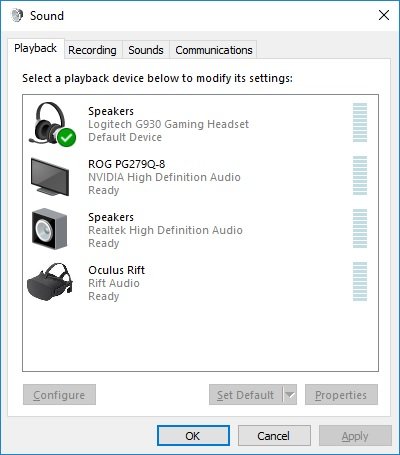Switch to the Recording tab
Screen dimensions: 400x455
(x=92, y=50)
